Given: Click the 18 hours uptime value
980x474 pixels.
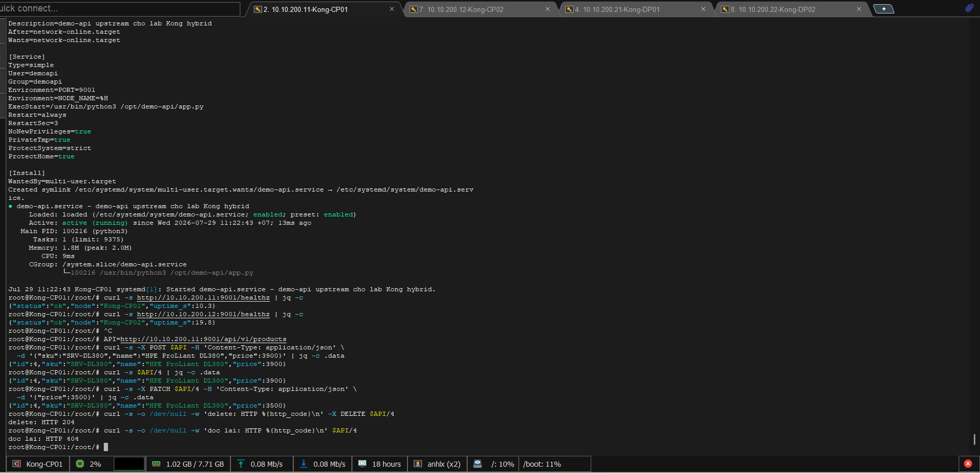Looking at the screenshot, I should pos(387,464).
